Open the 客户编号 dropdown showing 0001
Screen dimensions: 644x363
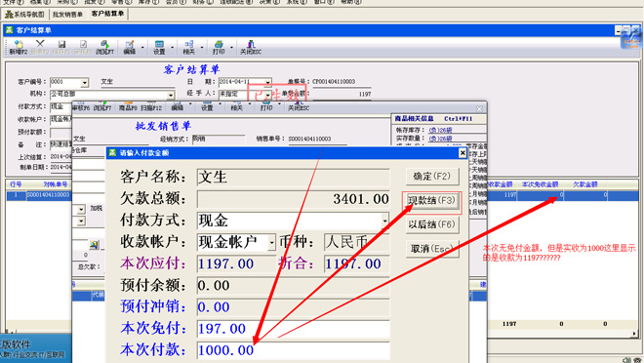pyautogui.click(x=85, y=83)
